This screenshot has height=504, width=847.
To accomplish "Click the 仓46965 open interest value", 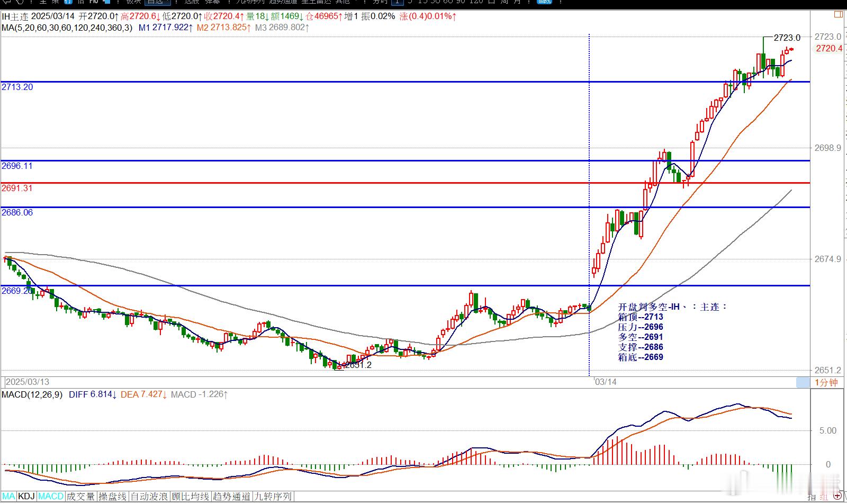I will click(x=324, y=16).
